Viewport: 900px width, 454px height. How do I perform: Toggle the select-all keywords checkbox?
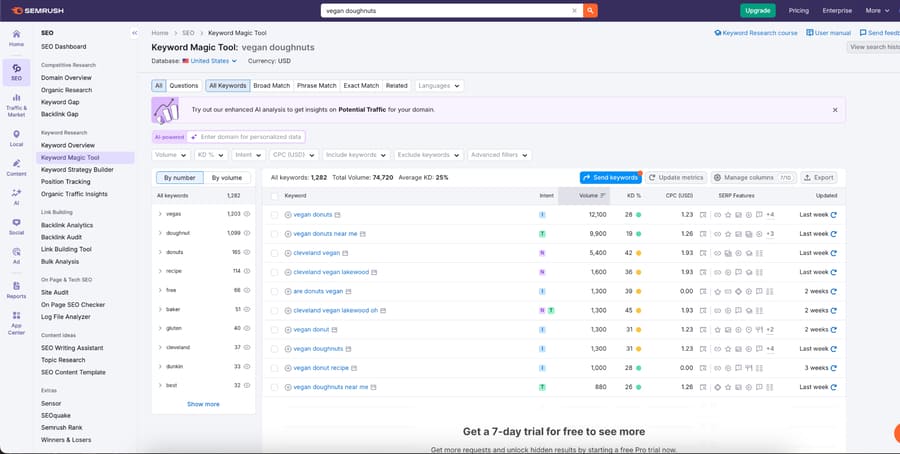tap(274, 196)
